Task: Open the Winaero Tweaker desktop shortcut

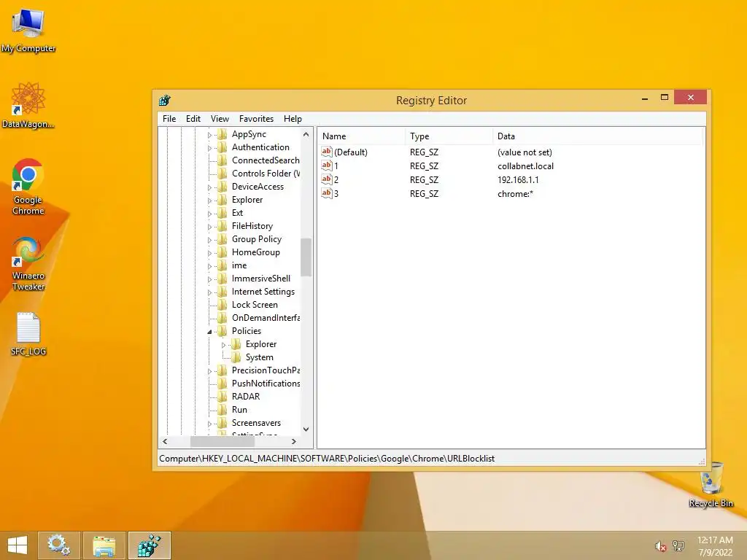Action: click(28, 263)
